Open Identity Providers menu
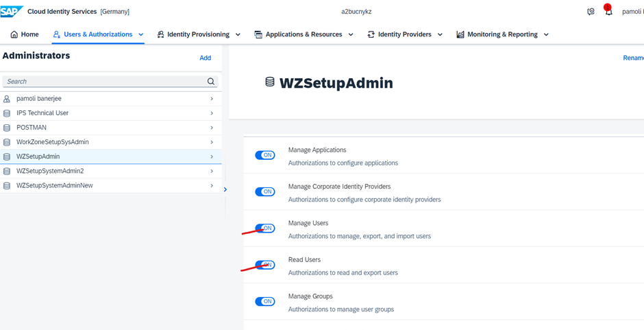This screenshot has height=330, width=644. coord(440,34)
